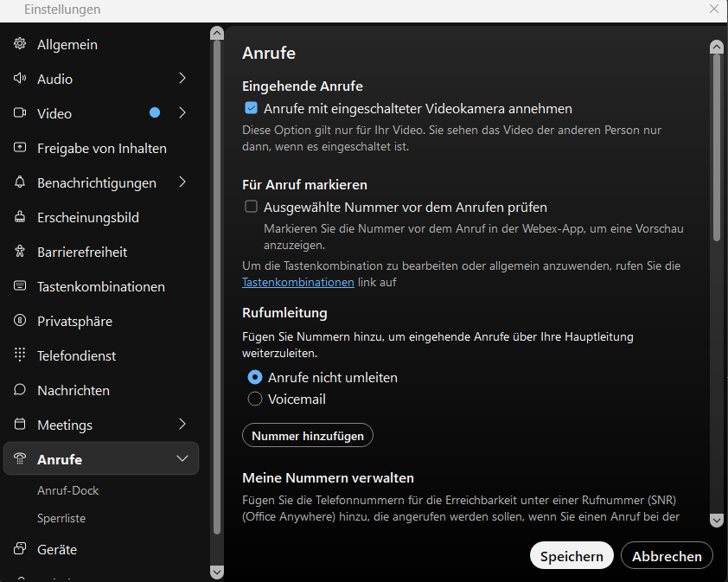Click the Benachrichtigungen bell icon

point(19,182)
